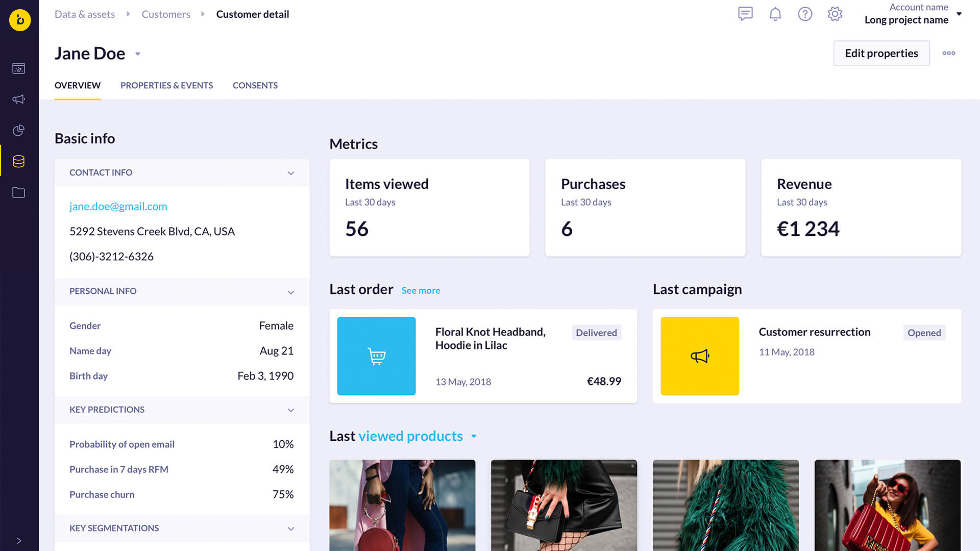Click the three-dot overflow menu button

[x=948, y=53]
